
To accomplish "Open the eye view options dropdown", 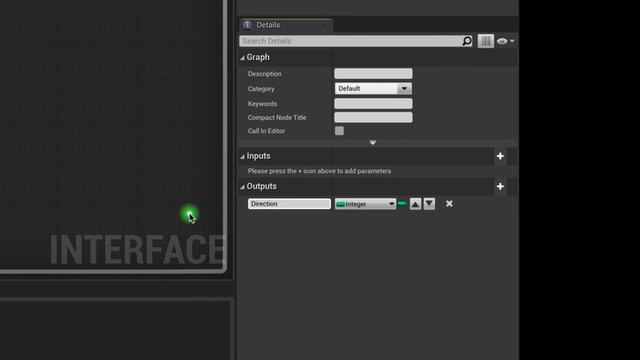I will pos(506,41).
